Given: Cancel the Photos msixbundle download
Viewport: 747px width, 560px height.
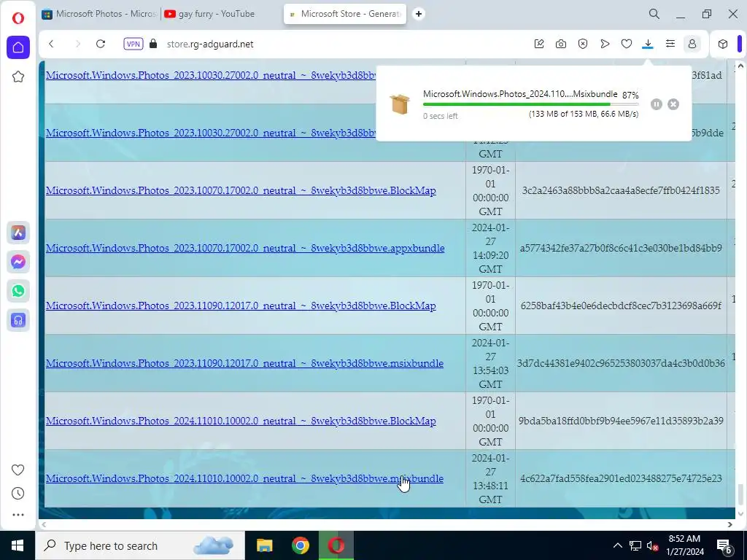Looking at the screenshot, I should 673,104.
